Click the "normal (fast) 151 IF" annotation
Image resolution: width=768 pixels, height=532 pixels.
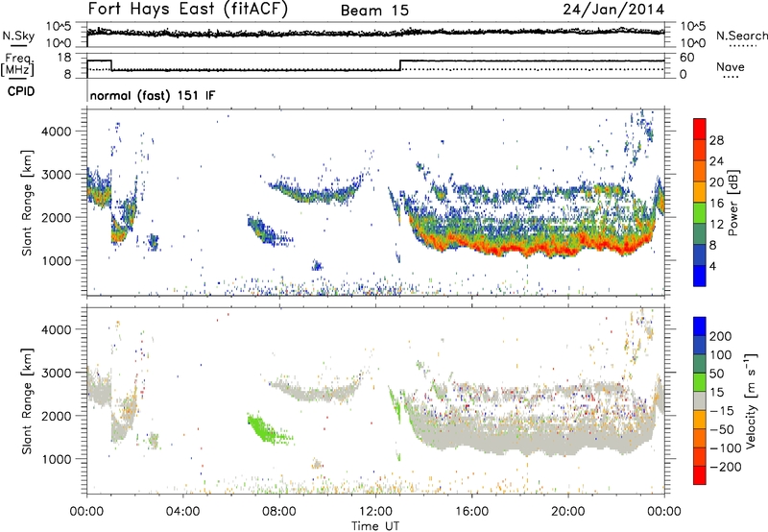(x=153, y=95)
